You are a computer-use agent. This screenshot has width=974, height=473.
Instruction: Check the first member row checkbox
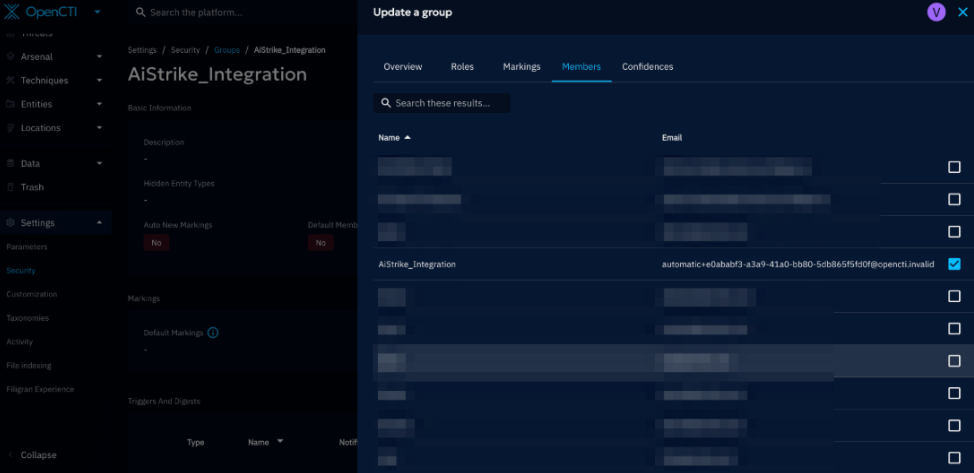pos(954,167)
